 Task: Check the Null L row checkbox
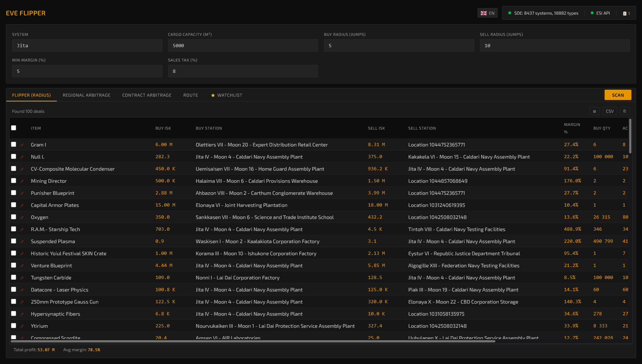[14, 156]
